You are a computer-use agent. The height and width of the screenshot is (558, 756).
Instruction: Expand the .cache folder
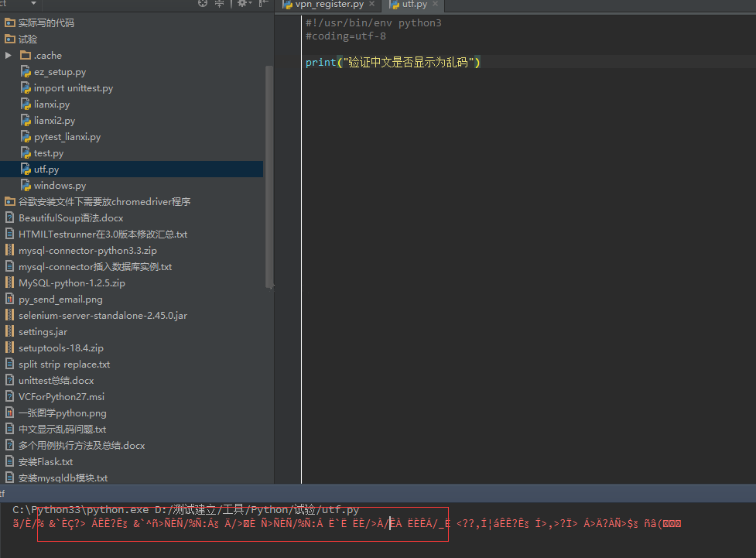(9, 56)
